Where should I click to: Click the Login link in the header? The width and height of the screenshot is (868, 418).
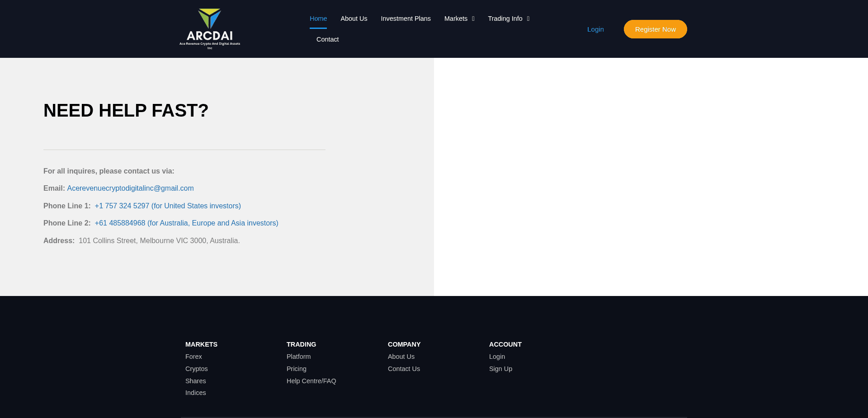(595, 29)
